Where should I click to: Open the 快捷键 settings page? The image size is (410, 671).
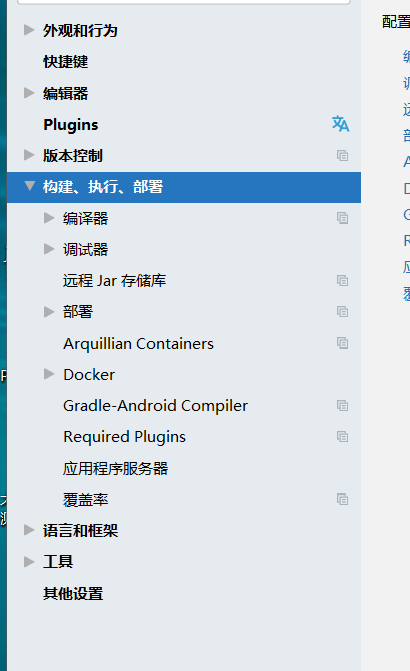point(65,62)
